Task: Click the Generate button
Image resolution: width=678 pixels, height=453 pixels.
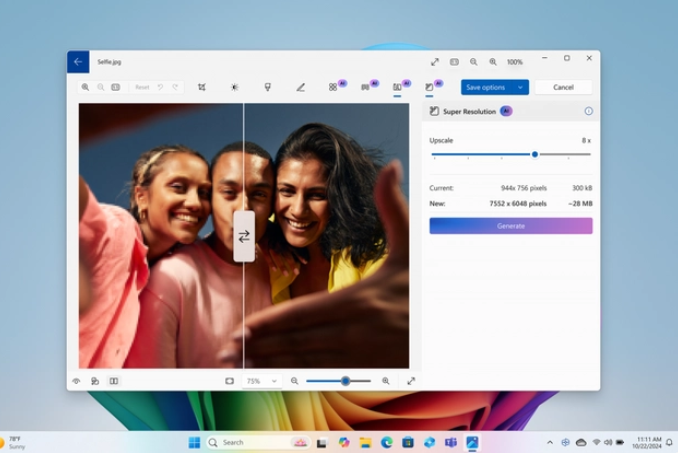Action: coord(511,226)
